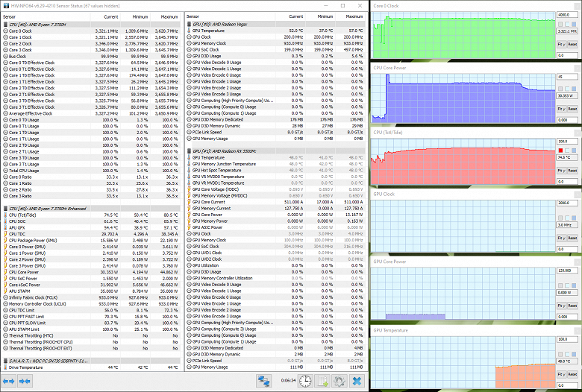The height and width of the screenshot is (392, 582).
Task: Click the icon beside Total CPU Usage row
Action: (x=5, y=171)
